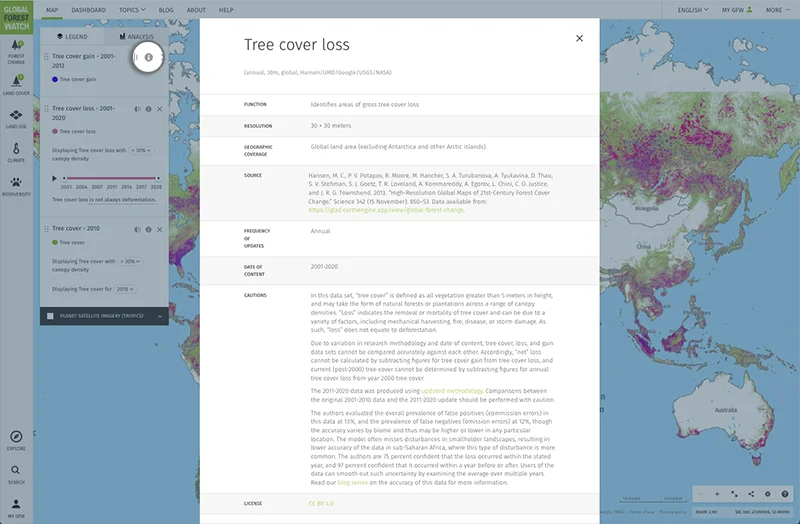The image size is (800, 524).
Task: Open info for Tree cover gain layer
Action: (x=148, y=58)
